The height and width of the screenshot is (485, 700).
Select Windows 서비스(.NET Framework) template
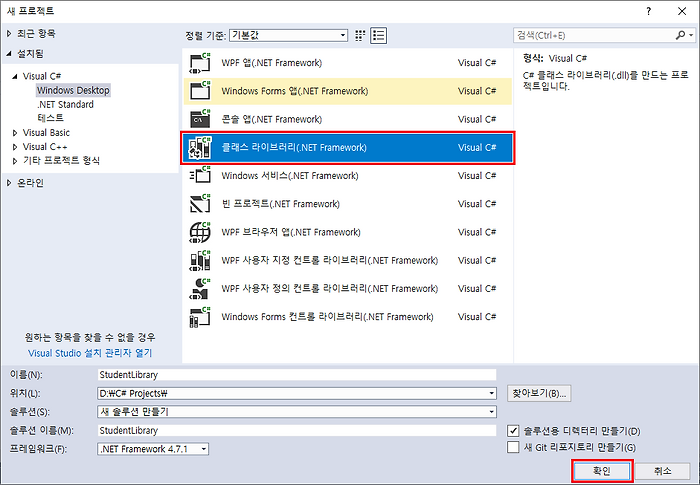(x=348, y=176)
